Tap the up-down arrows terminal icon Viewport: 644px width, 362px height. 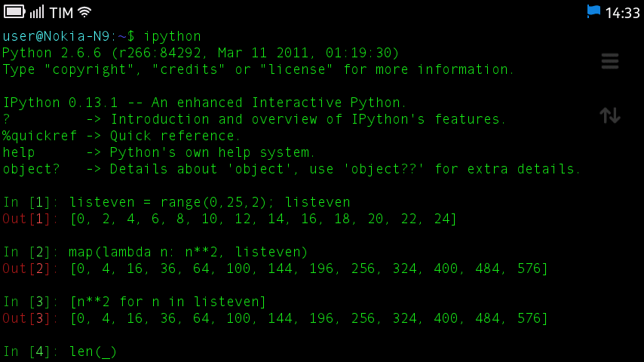point(609,115)
